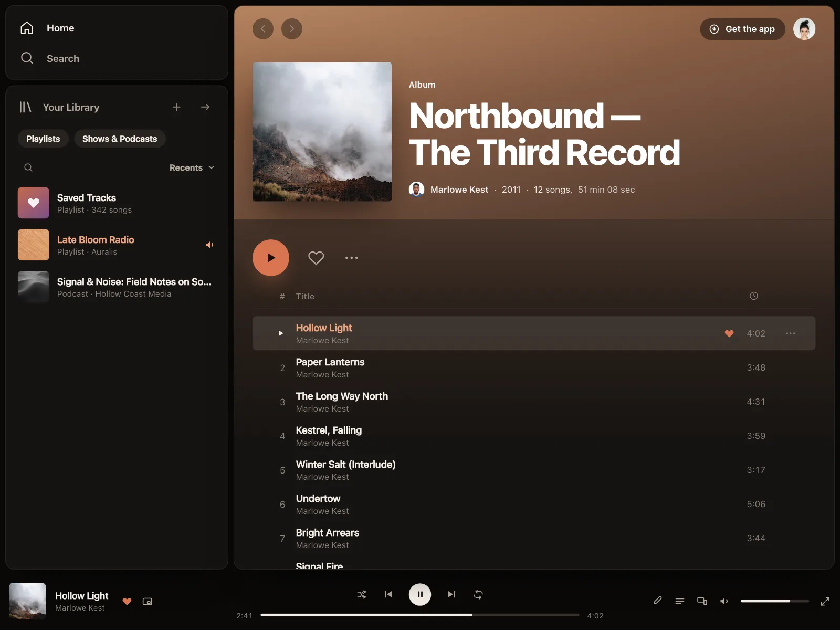Select the Undertow track
This screenshot has width=840, height=630.
[534, 504]
